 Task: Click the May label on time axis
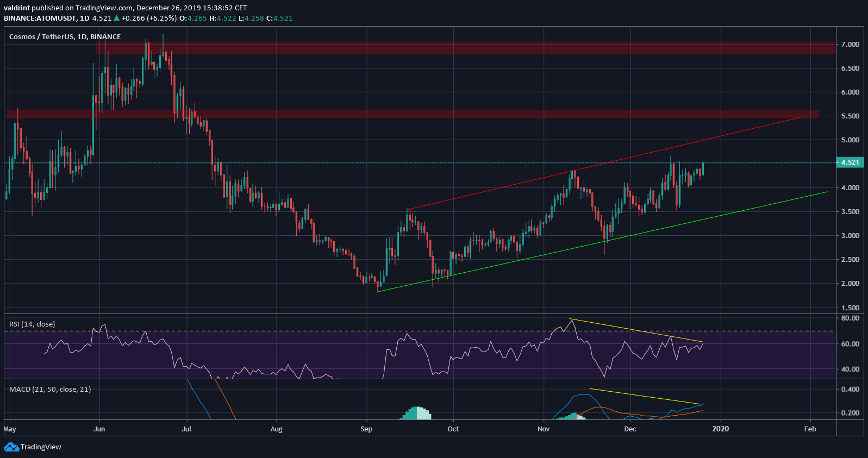(x=10, y=429)
